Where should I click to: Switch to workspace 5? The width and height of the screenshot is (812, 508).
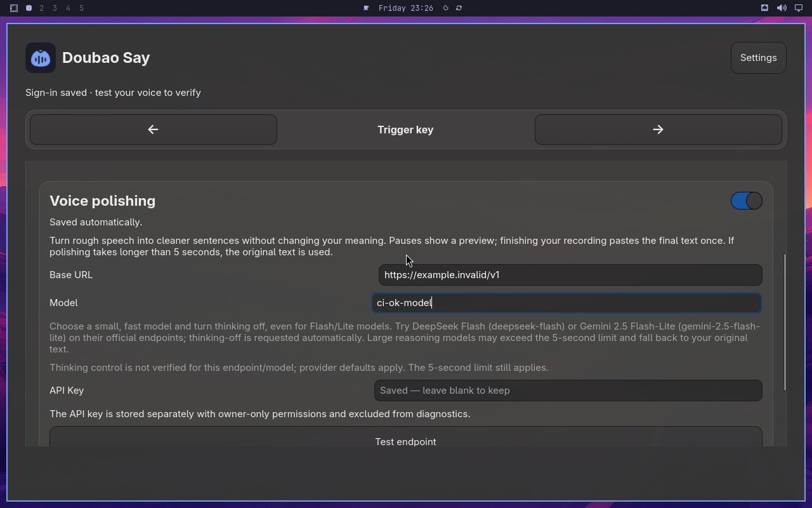coord(82,8)
